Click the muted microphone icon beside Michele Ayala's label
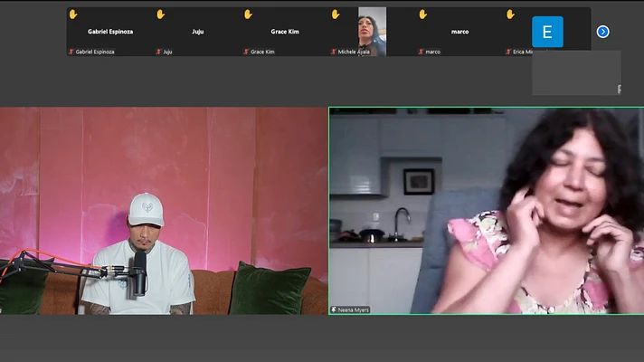Image resolution: width=644 pixels, height=362 pixels. [x=334, y=52]
